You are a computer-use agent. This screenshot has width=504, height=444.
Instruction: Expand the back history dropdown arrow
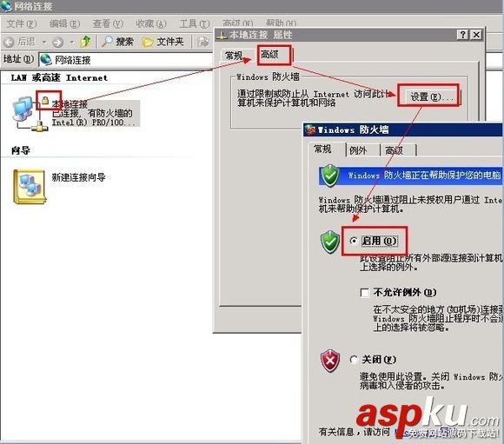pos(44,42)
